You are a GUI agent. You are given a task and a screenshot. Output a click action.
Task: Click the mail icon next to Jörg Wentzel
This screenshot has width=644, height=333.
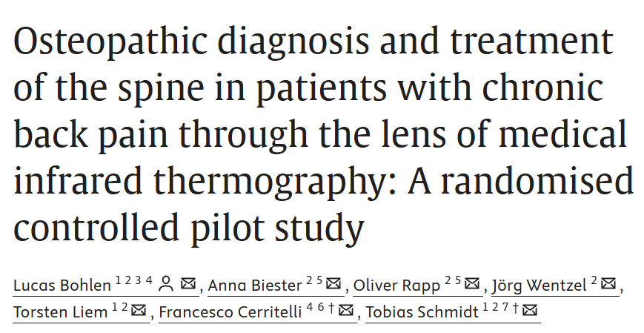pos(608,283)
